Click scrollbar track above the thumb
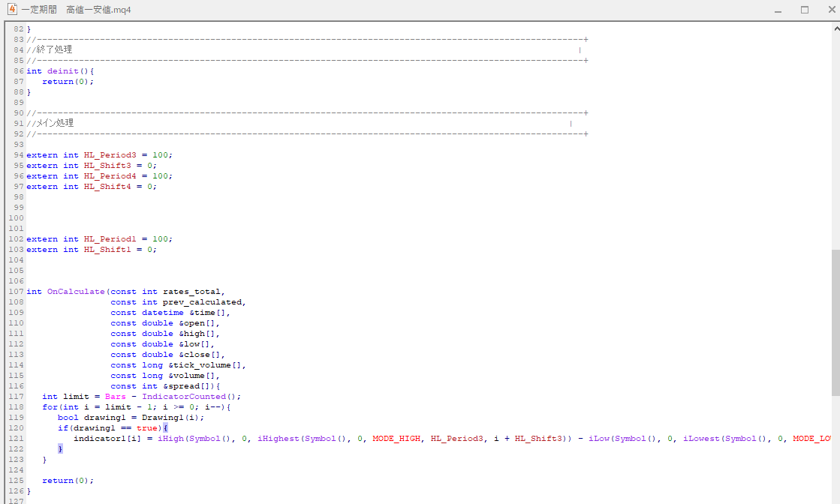840x504 pixels. [835, 135]
